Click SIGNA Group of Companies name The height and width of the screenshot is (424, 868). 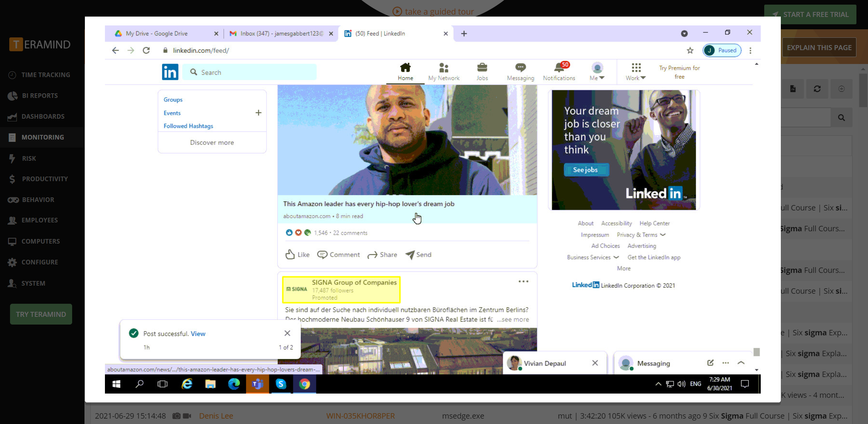click(x=354, y=282)
